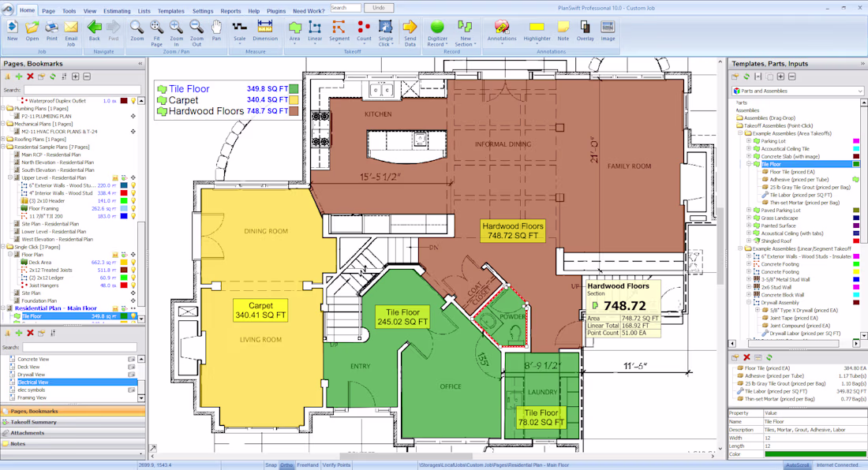Choose the Overlay tool
868x470 pixels.
(x=586, y=31)
